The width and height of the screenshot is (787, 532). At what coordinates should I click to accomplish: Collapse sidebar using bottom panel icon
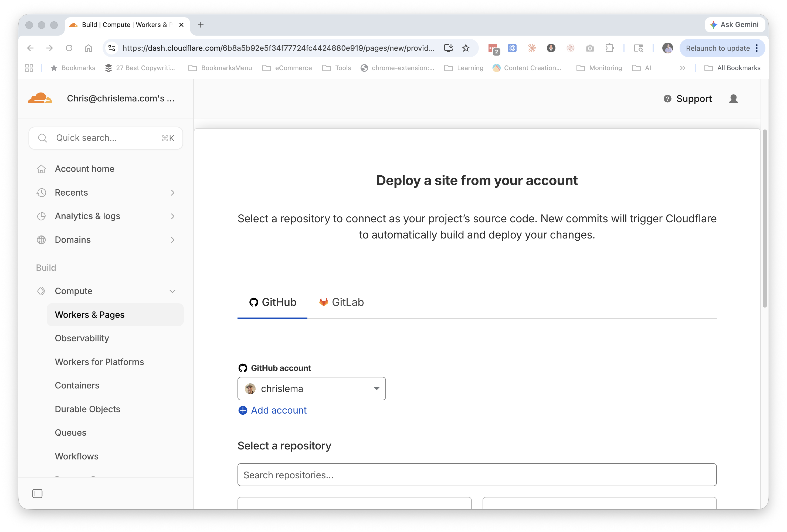point(37,494)
